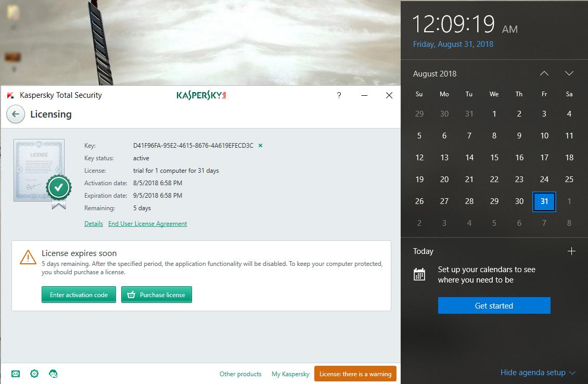Viewport: 588px width, 384px height.
Task: Click the remaining '5 days' value
Action: [x=142, y=208]
